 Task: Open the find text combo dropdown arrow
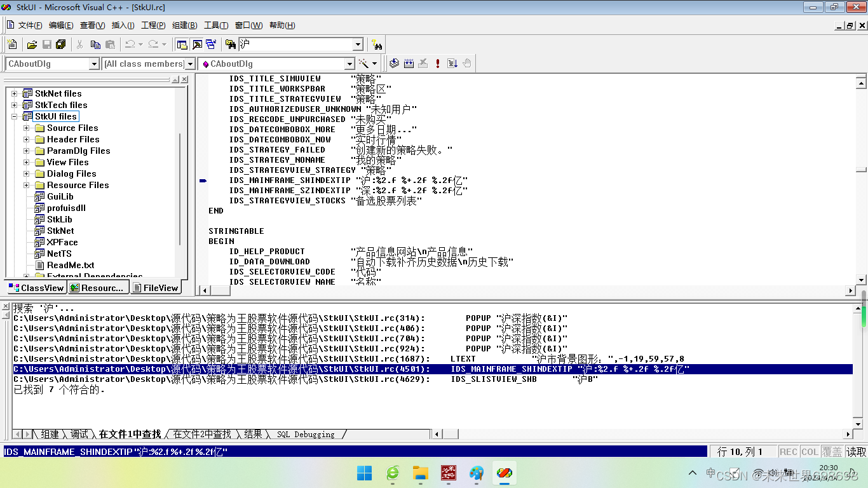coord(358,44)
